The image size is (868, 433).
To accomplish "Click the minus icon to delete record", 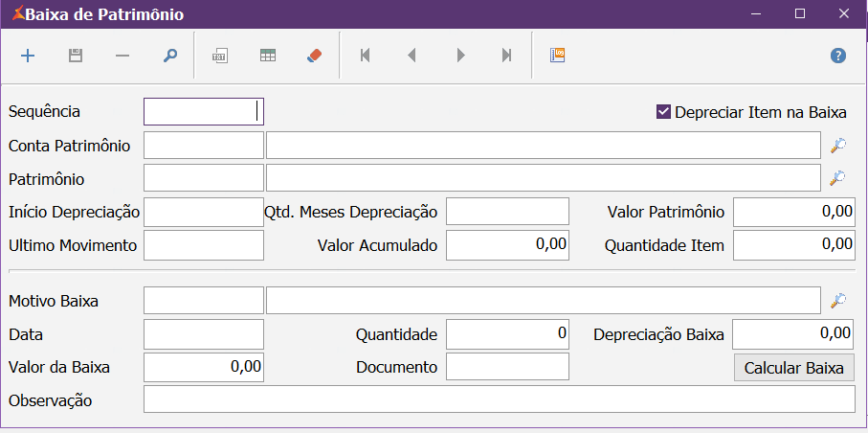I will pyautogui.click(x=122, y=56).
